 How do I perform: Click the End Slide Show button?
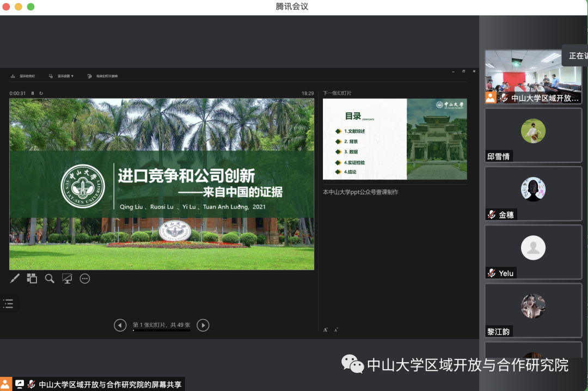(103, 76)
